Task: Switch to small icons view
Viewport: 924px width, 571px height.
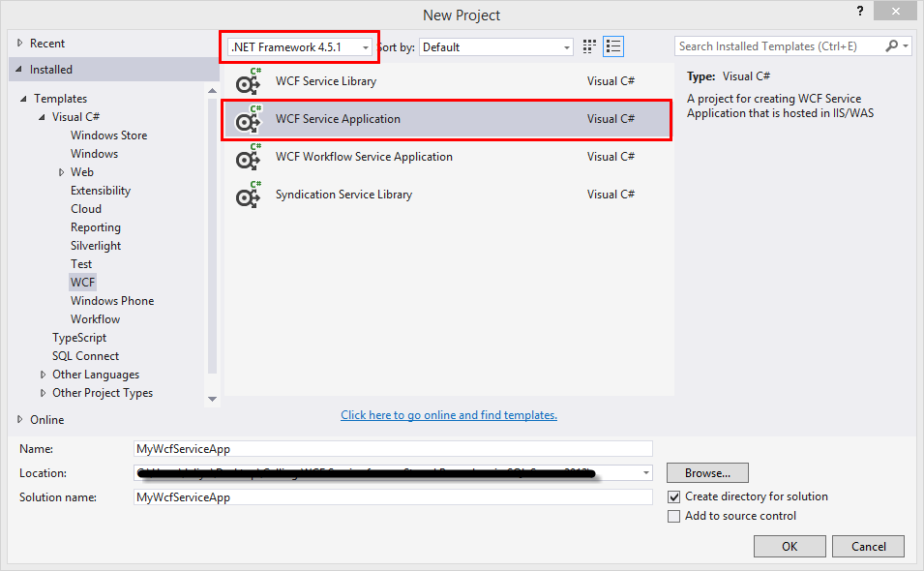Action: (589, 46)
